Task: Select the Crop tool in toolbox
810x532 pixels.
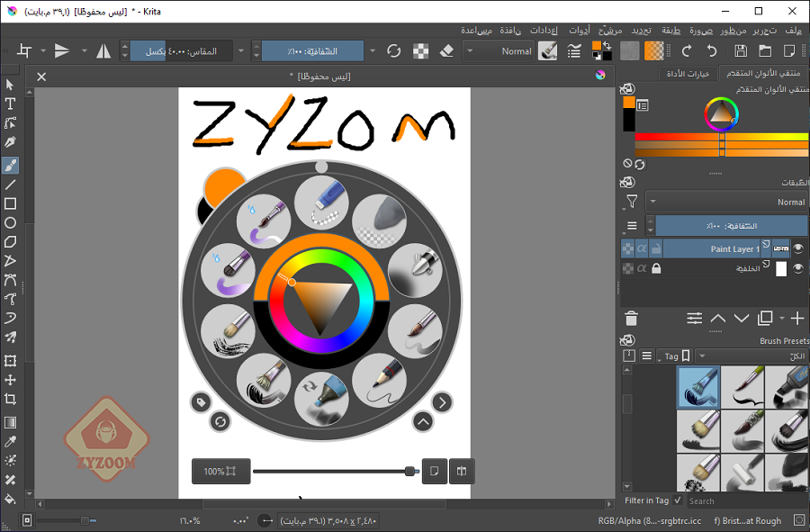Action: point(10,400)
